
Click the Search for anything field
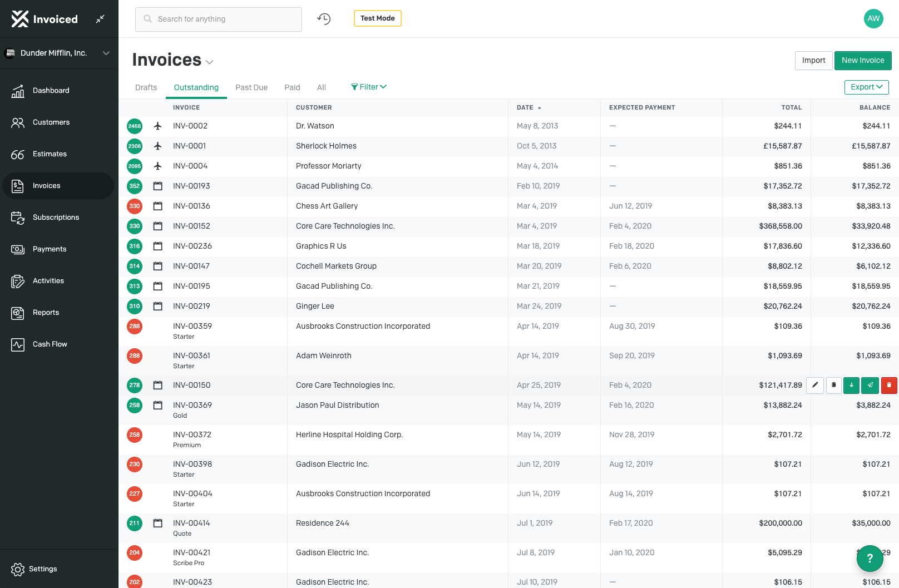(219, 19)
